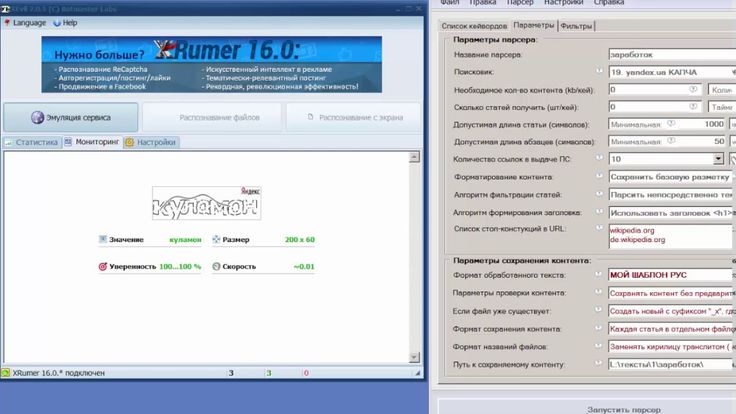This screenshot has height=414, width=736.
Task: Click hint icon beside Формат обработанного текста
Action: [600, 274]
